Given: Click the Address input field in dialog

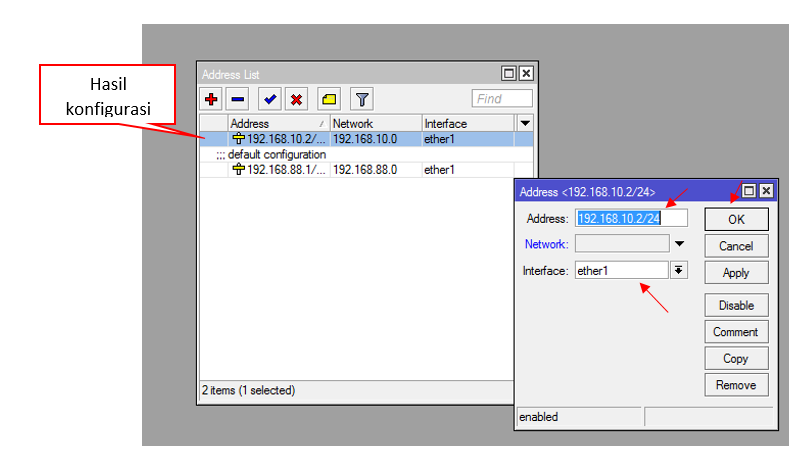Looking at the screenshot, I should click(x=631, y=218).
